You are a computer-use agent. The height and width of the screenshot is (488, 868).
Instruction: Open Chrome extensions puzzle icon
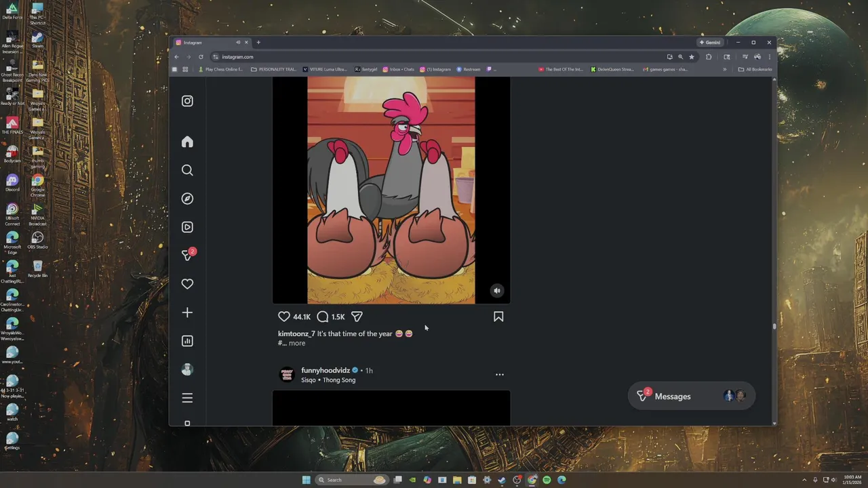(709, 57)
